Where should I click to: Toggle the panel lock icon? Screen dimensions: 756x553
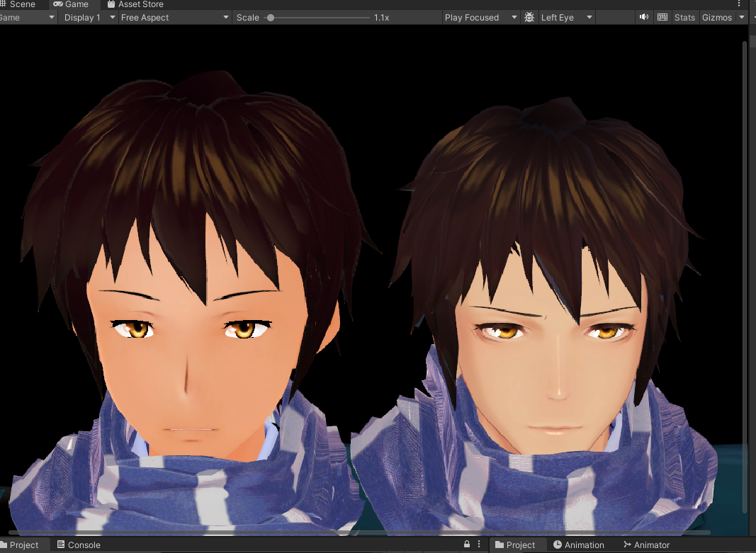tap(467, 545)
